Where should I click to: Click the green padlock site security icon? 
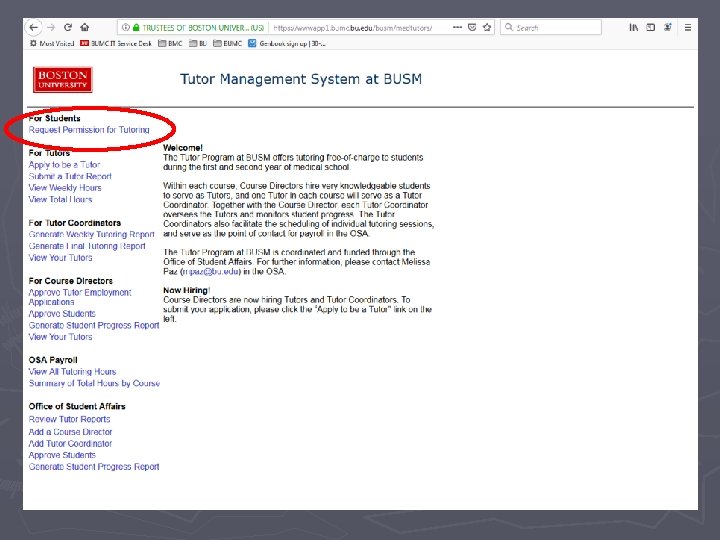(x=136, y=28)
